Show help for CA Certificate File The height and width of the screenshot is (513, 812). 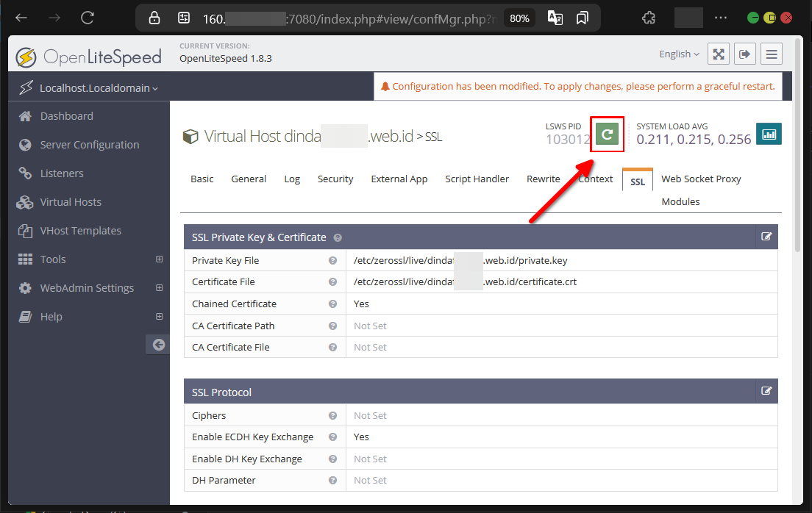332,348
